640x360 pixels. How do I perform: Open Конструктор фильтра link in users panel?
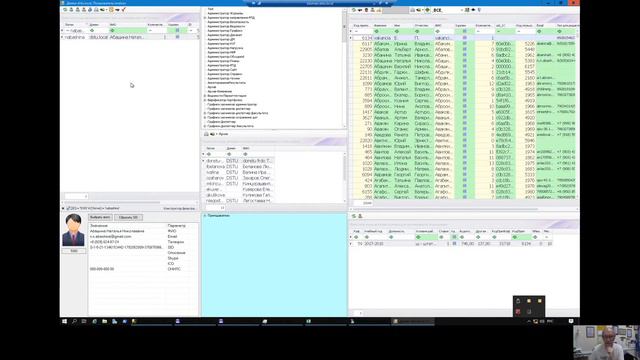click(179, 209)
